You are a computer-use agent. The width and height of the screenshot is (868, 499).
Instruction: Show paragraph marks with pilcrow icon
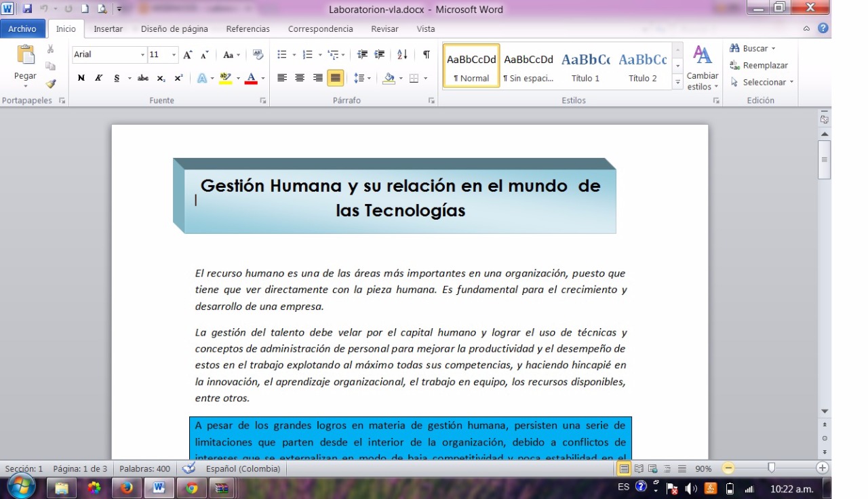point(426,55)
